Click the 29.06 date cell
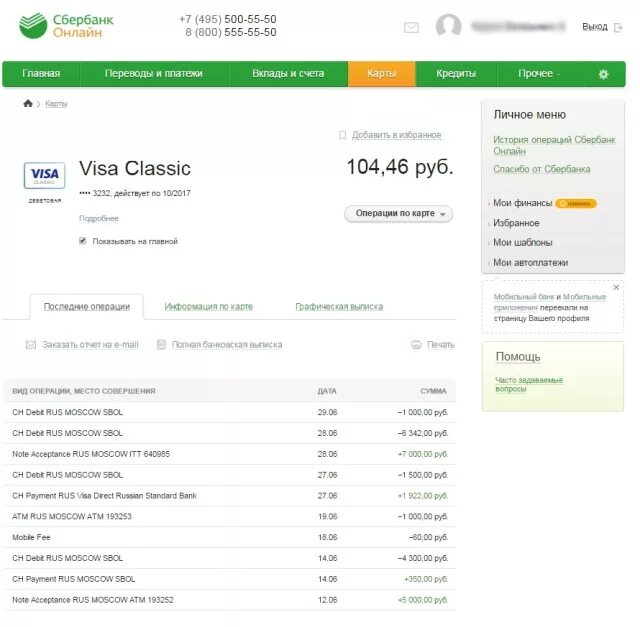Image resolution: width=640 pixels, height=627 pixels. tap(327, 412)
